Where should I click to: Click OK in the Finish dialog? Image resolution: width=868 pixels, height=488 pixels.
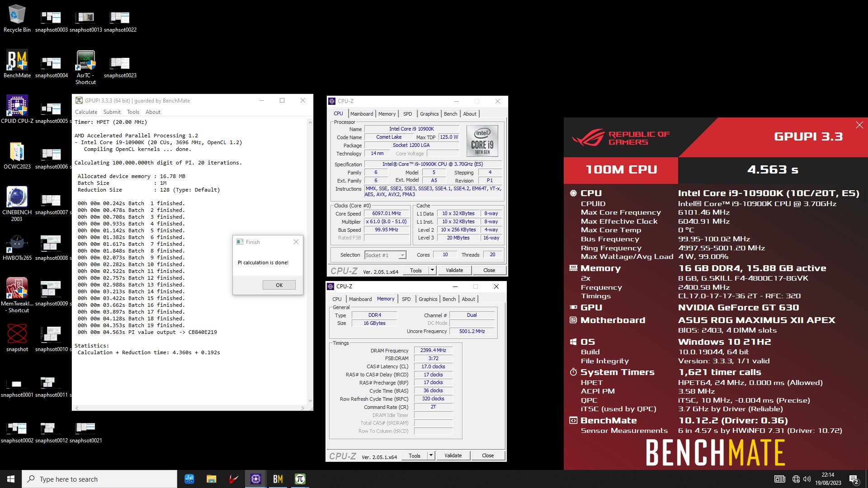click(279, 285)
